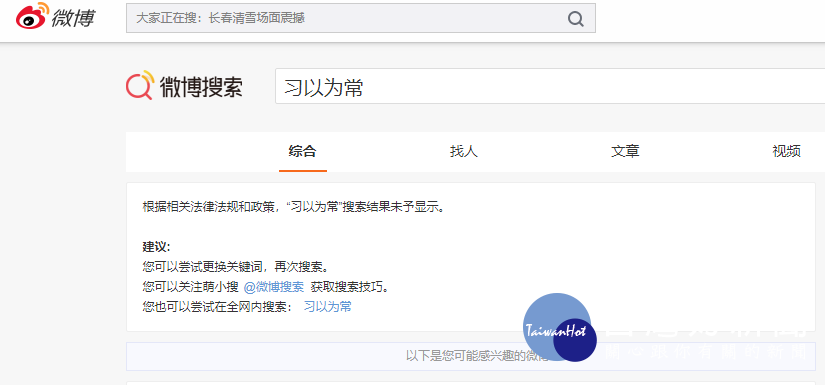Switch to the 视频 tab
Image resolution: width=825 pixels, height=385 pixels.
(787, 151)
